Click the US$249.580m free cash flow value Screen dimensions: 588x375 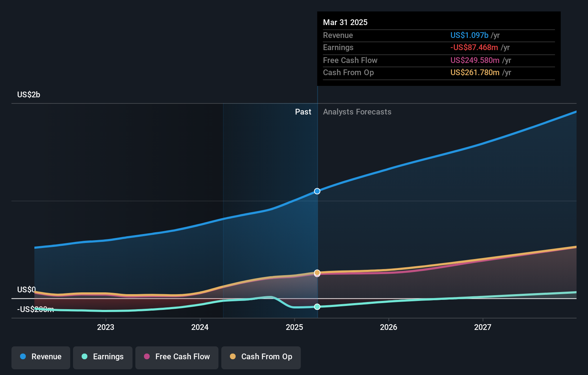[x=475, y=60]
